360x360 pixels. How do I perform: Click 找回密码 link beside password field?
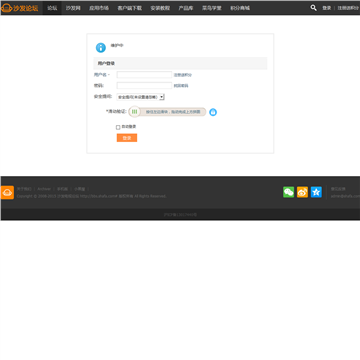tap(181, 86)
